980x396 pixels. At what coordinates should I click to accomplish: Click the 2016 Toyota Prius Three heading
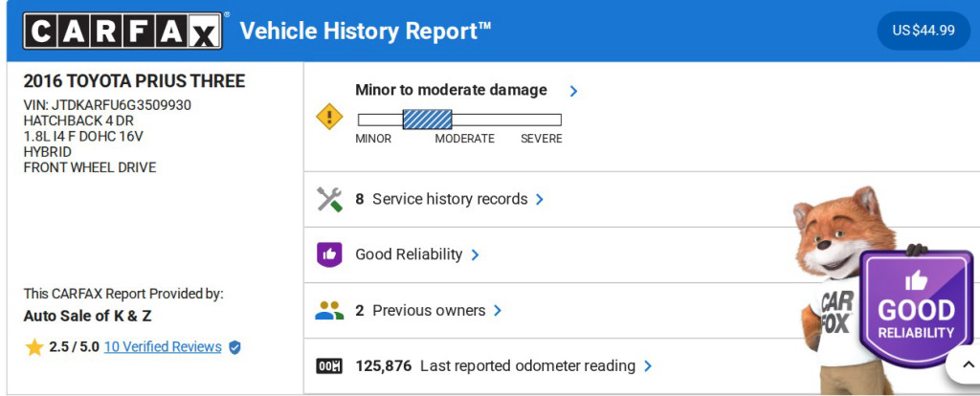(x=134, y=81)
